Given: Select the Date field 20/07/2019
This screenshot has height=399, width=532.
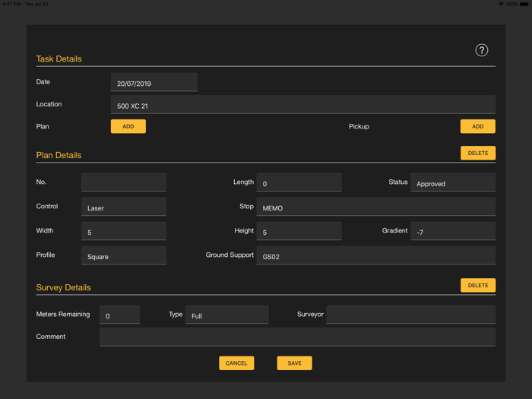Looking at the screenshot, I should (x=154, y=83).
